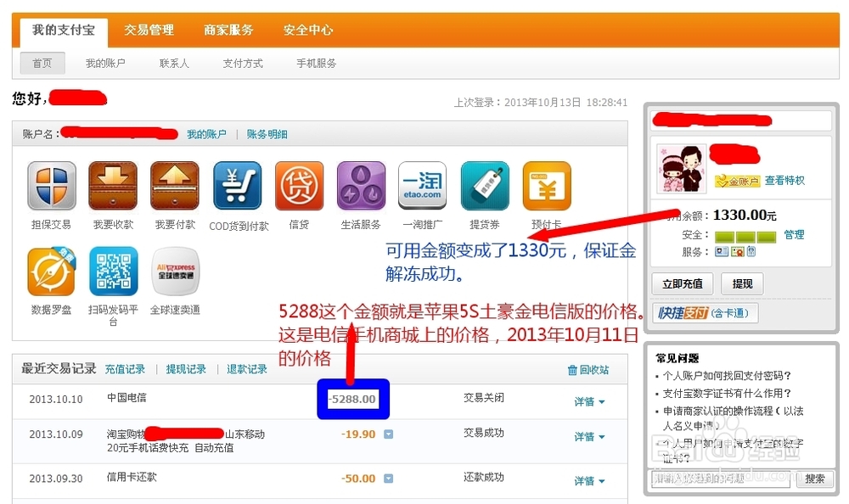Image resolution: width=849 pixels, height=504 pixels.
Task: Expand blue arrow beside -19.90 amount
Action: 388,434
